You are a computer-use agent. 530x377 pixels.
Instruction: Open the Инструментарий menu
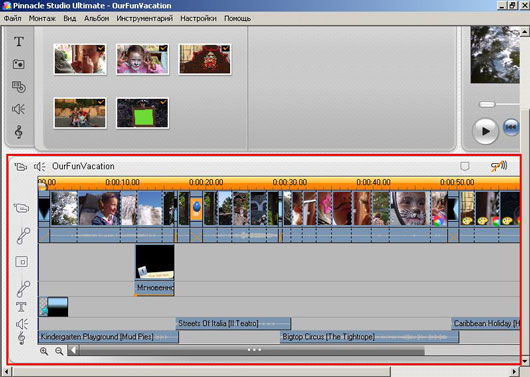(x=145, y=19)
